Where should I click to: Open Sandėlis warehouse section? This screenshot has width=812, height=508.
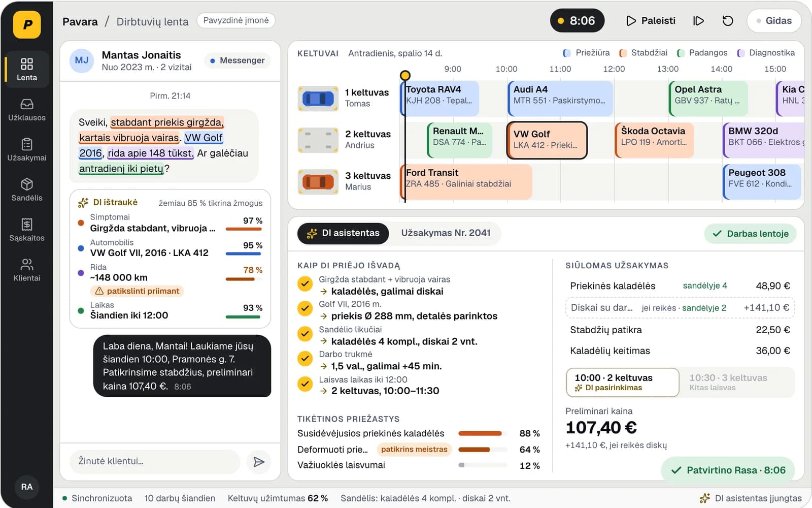[27, 189]
